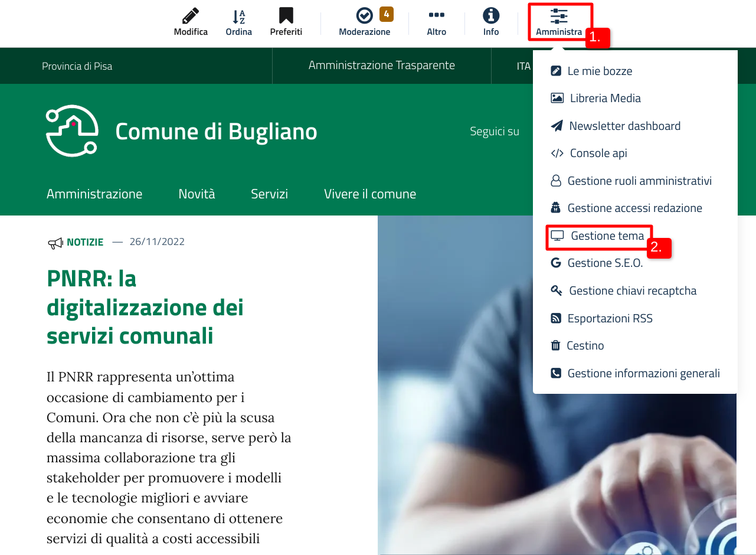Click the orange moderation count badge
This screenshot has height=555, width=756.
tap(387, 14)
